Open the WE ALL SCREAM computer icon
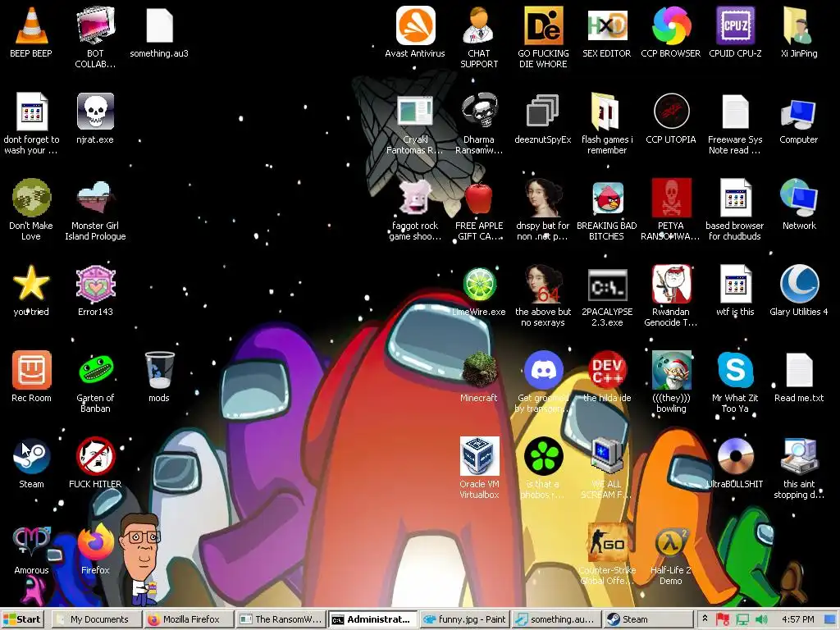The image size is (840, 630). pos(607,456)
